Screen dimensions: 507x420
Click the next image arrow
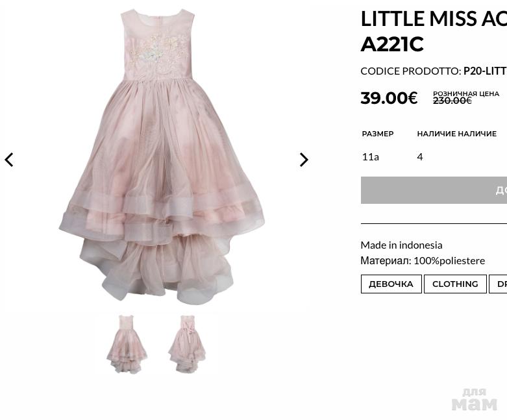(303, 160)
